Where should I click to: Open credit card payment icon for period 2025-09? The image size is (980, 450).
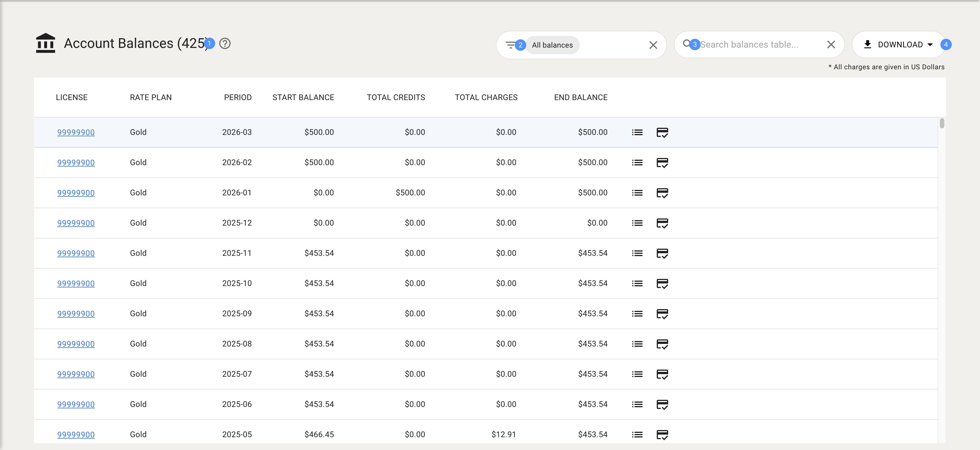662,314
